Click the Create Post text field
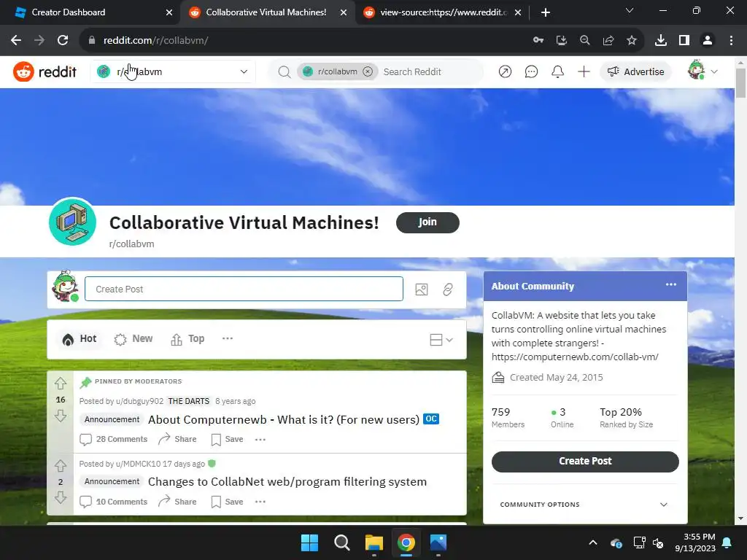 click(244, 289)
